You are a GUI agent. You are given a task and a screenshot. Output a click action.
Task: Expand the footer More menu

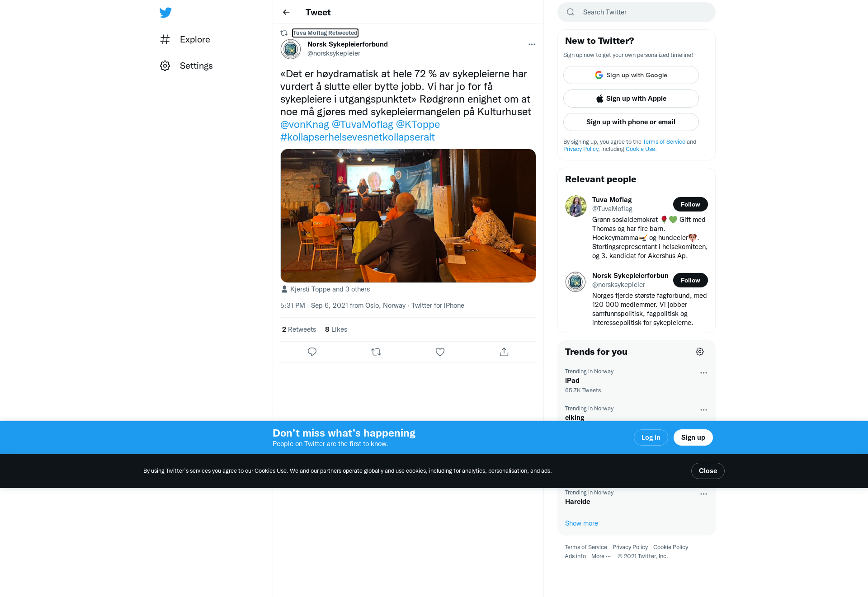[601, 556]
